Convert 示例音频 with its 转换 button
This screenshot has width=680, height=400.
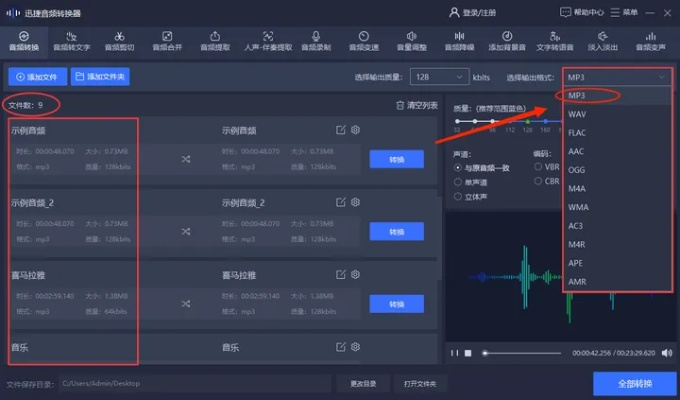(x=396, y=159)
